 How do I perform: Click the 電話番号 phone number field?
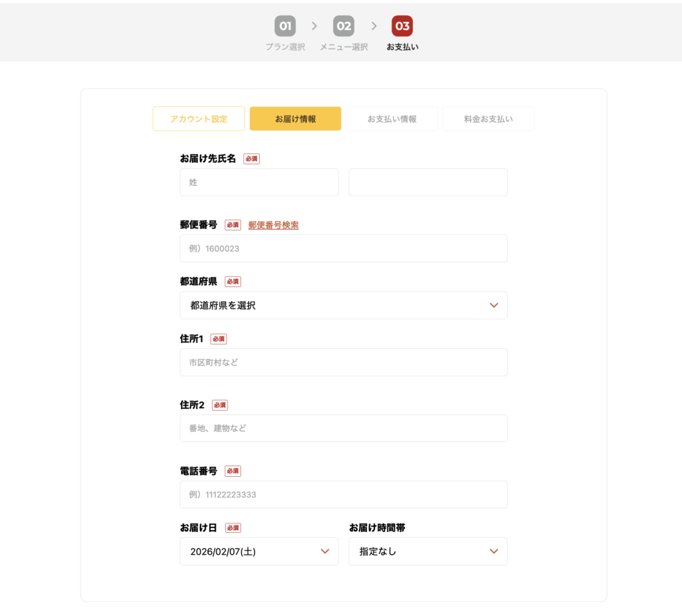[x=344, y=495]
